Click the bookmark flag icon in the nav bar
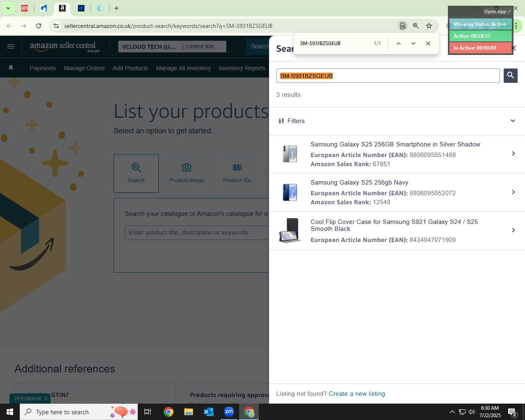 tap(11, 68)
